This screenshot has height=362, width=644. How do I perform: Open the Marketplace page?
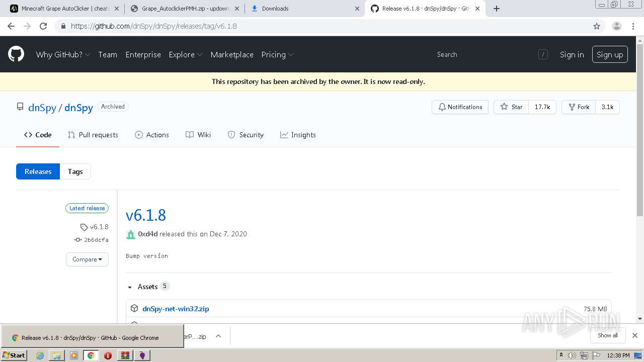coord(232,55)
